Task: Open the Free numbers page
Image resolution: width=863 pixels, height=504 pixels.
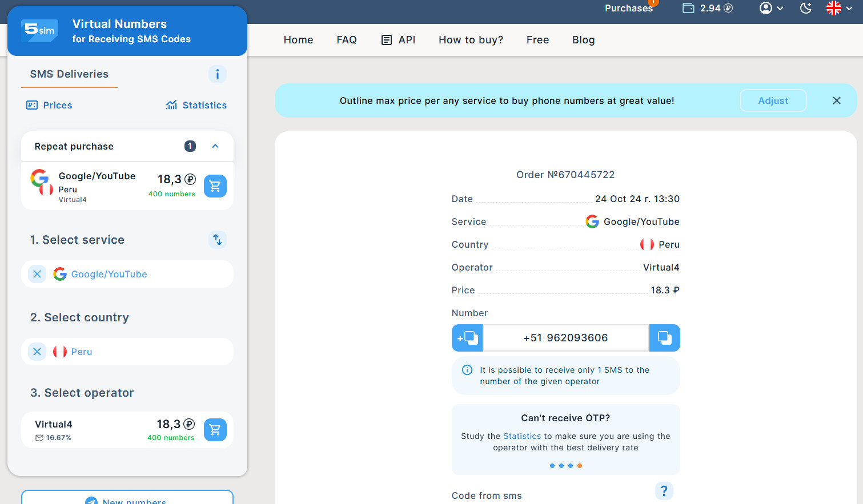Action: click(538, 40)
